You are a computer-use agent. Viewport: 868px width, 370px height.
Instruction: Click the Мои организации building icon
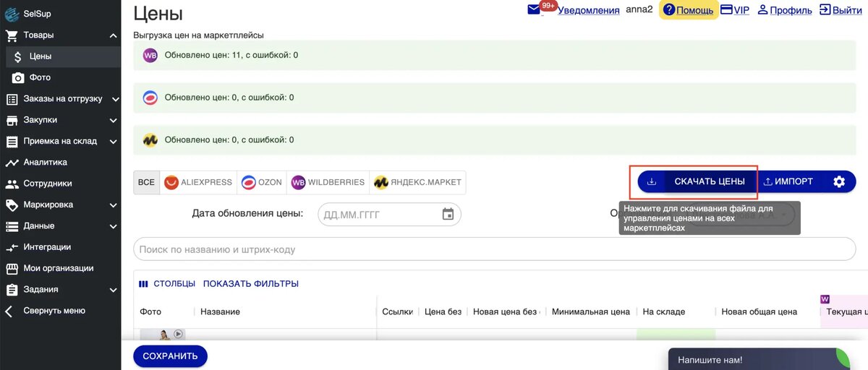(12, 269)
